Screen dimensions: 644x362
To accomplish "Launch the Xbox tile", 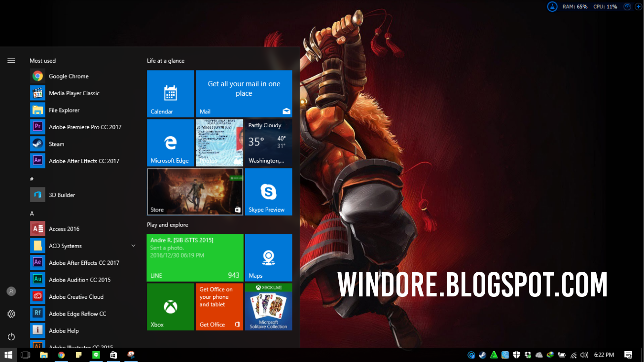I will (x=171, y=307).
